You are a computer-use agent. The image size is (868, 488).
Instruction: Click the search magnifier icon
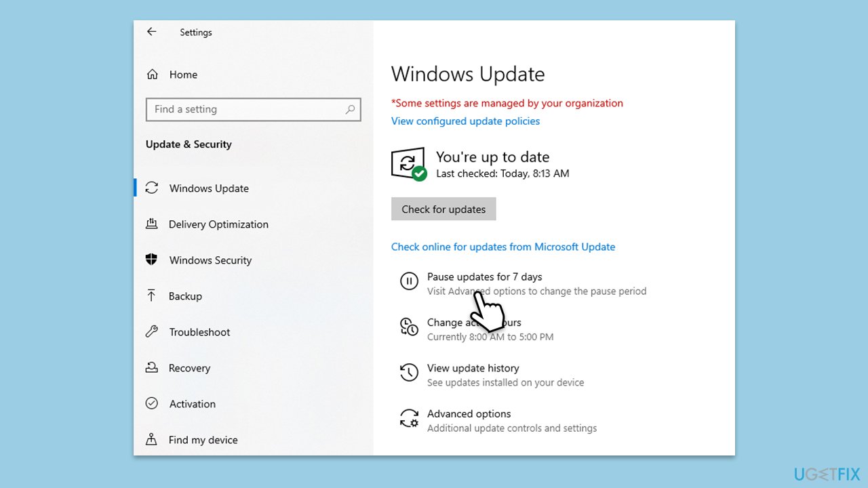pyautogui.click(x=350, y=109)
